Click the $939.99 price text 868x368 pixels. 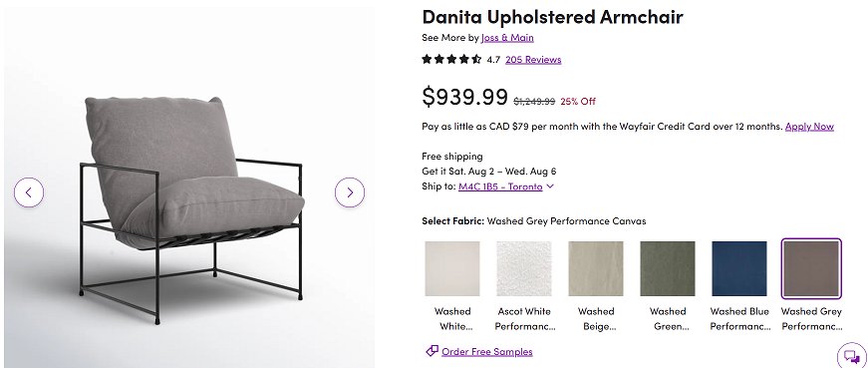(465, 97)
